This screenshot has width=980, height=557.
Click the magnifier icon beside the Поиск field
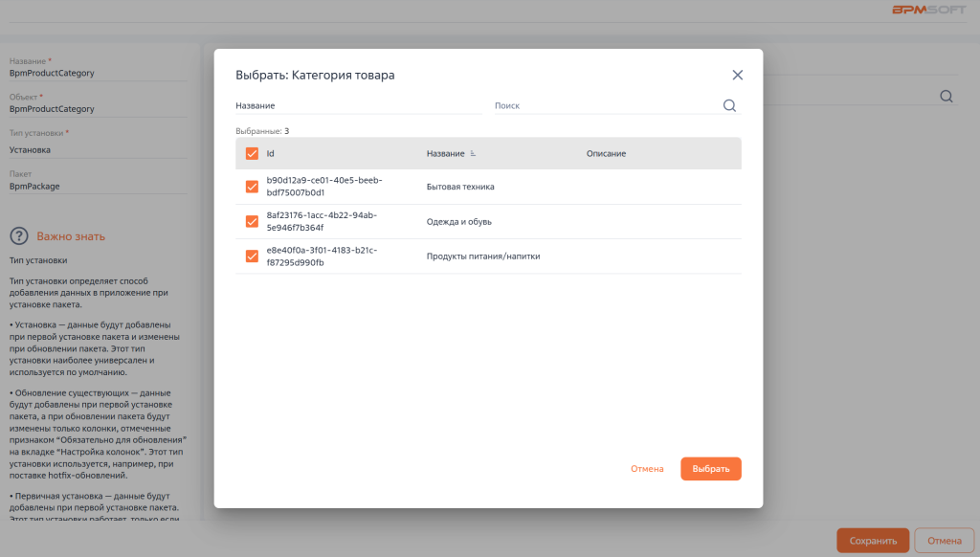(729, 106)
